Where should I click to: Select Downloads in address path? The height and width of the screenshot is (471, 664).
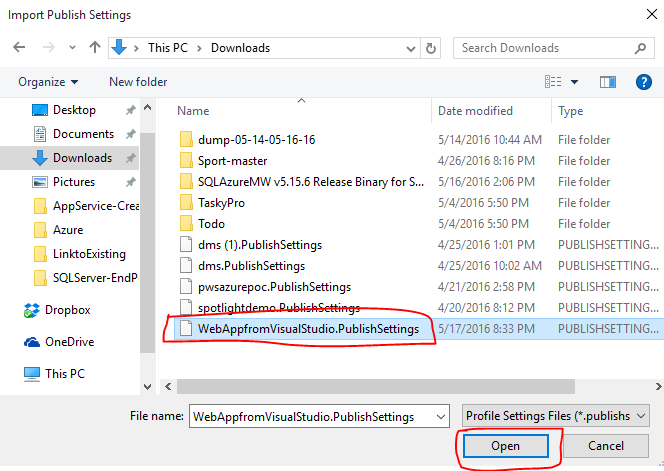pos(241,48)
